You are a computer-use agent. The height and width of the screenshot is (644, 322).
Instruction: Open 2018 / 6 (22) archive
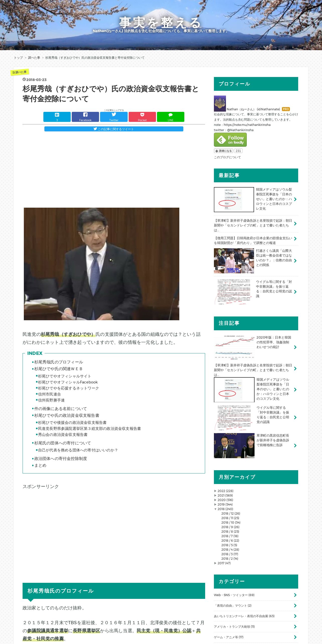coord(230,541)
